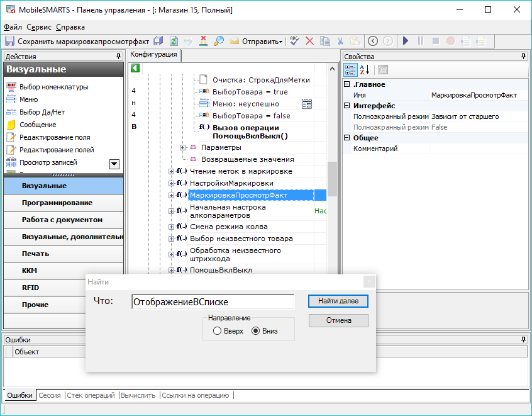
Task: Click the scissors Cut icon
Action: click(x=340, y=41)
